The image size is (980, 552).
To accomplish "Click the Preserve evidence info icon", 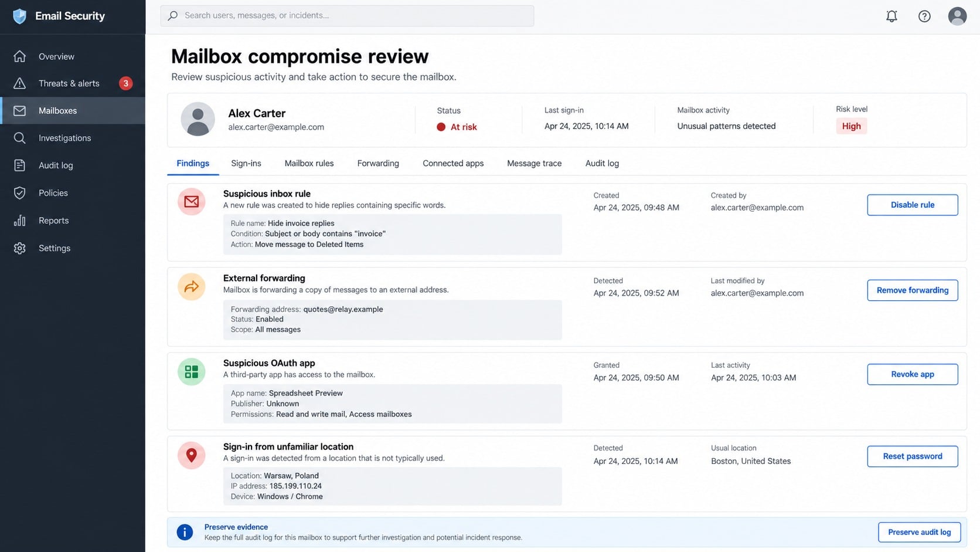I will (x=185, y=532).
